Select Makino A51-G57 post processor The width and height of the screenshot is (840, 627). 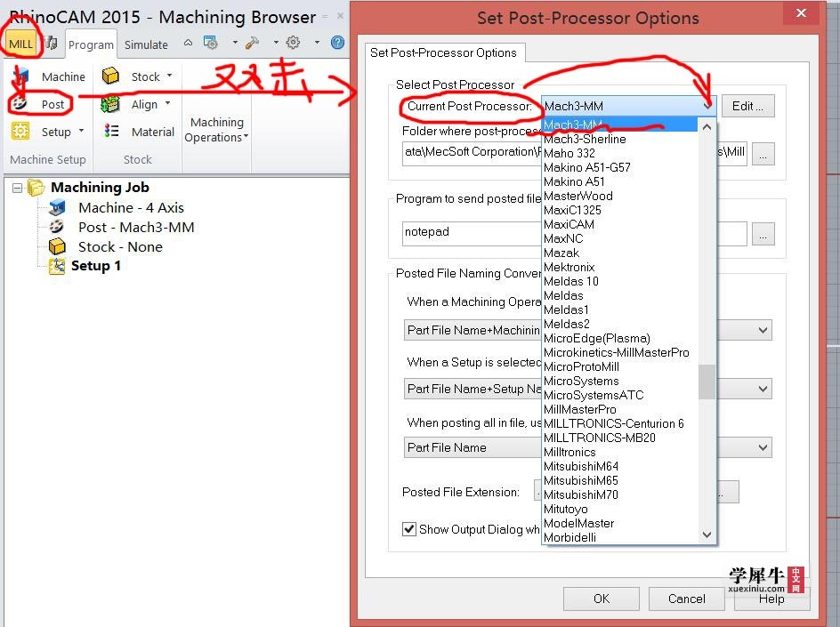point(620,167)
